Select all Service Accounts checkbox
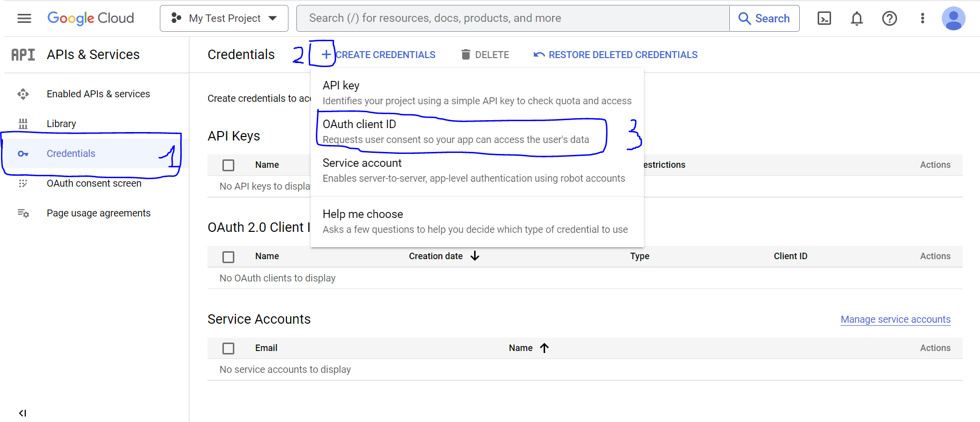 tap(228, 349)
